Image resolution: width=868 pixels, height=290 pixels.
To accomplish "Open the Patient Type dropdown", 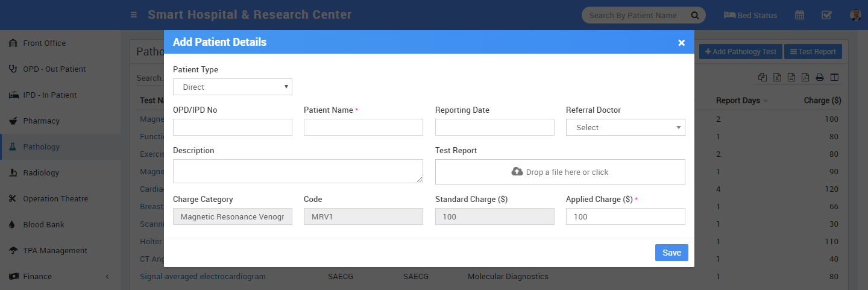I will click(x=232, y=87).
